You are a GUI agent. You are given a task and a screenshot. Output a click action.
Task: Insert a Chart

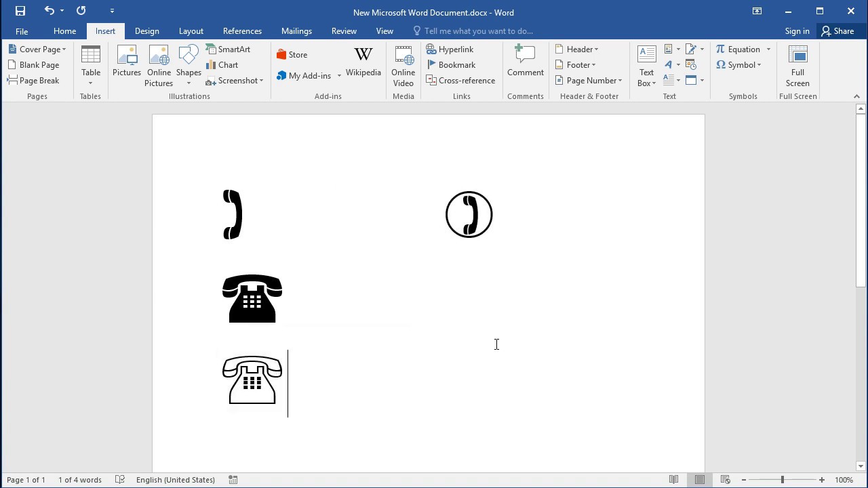coord(222,65)
